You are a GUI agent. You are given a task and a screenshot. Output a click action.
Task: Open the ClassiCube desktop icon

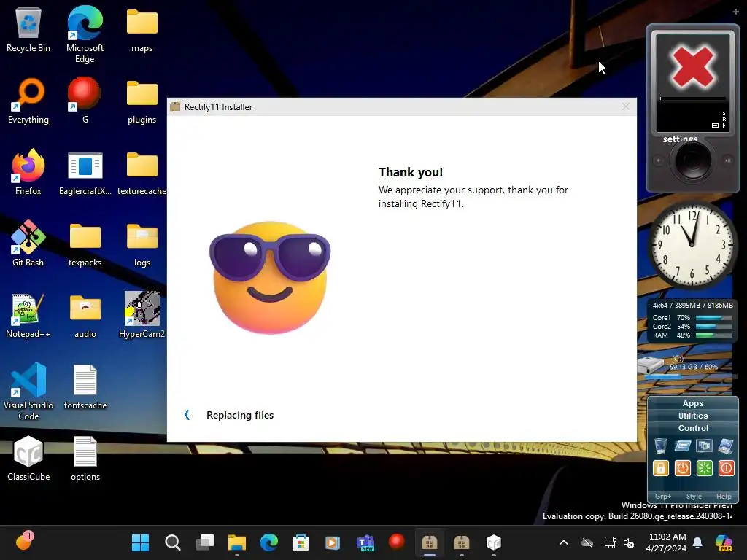(x=28, y=459)
